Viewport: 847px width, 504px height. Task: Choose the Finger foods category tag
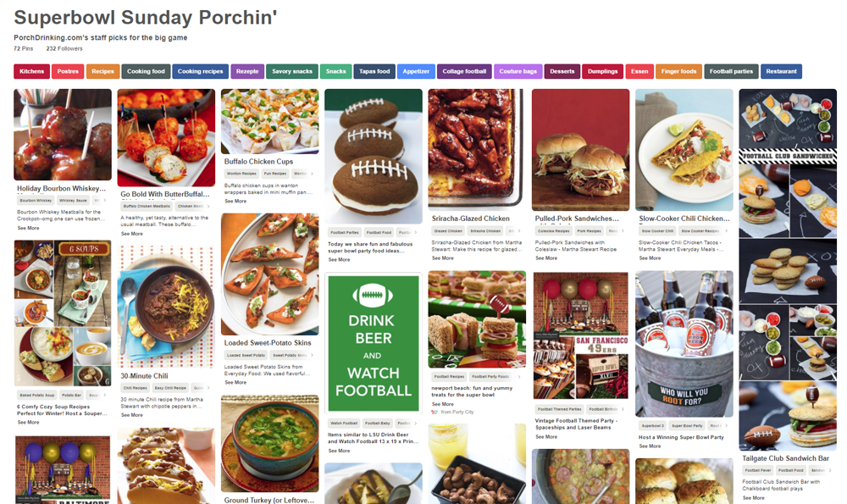[x=678, y=72]
